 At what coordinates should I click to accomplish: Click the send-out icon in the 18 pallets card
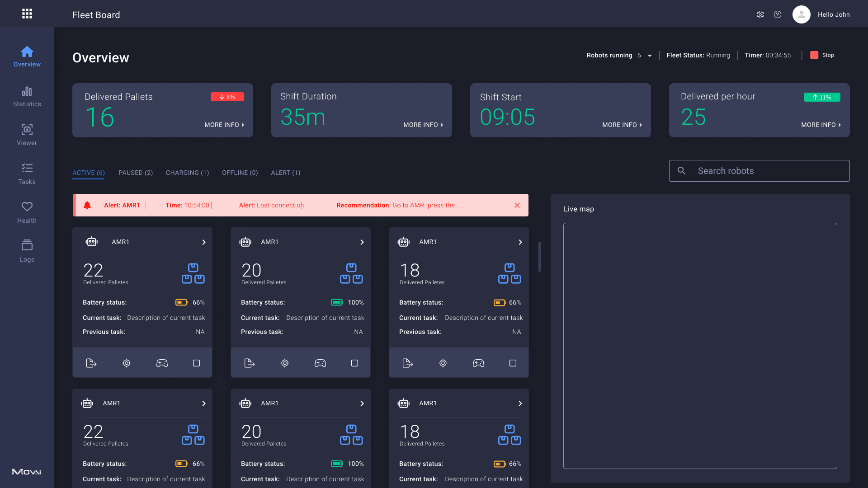tap(408, 363)
